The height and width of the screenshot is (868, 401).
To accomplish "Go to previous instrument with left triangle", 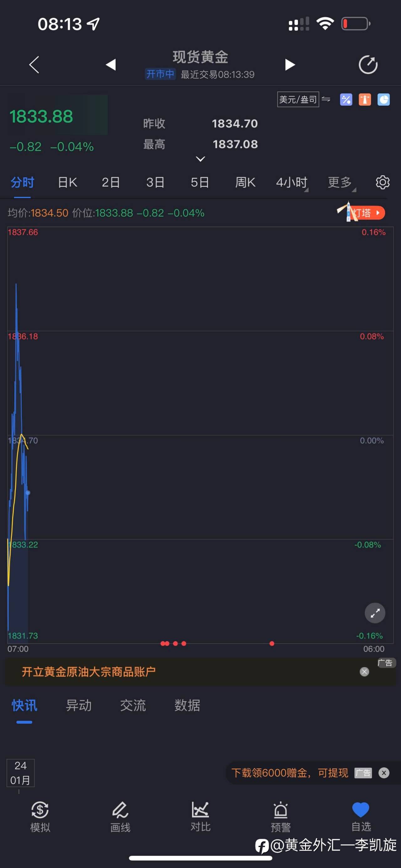I will pyautogui.click(x=111, y=64).
